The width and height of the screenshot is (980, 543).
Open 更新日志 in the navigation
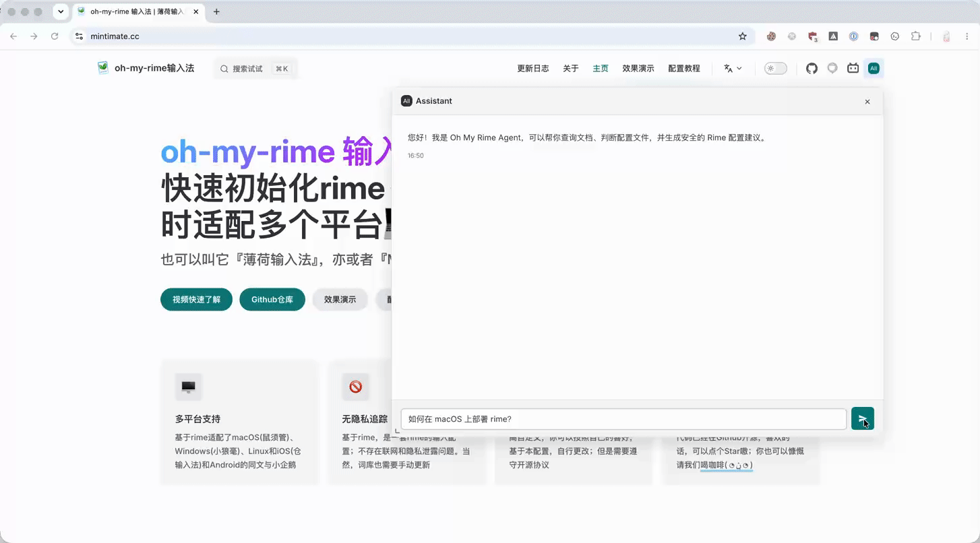click(x=533, y=68)
